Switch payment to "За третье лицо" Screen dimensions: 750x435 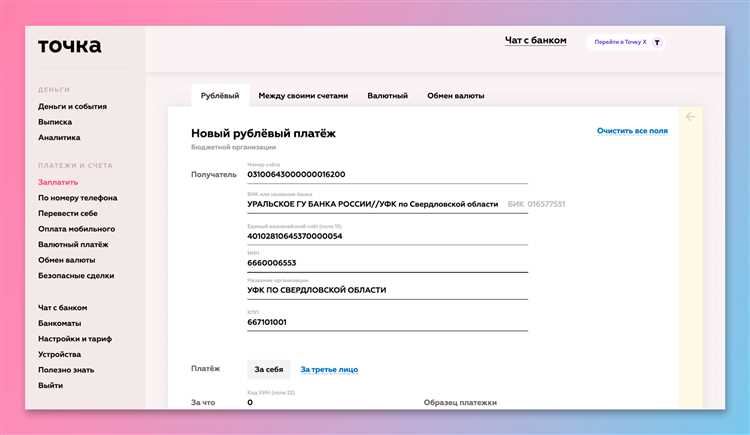click(329, 370)
